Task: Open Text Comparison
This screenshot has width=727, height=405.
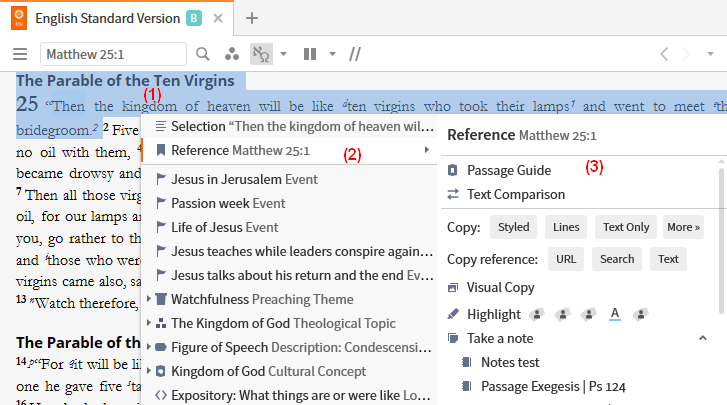Action: tap(516, 195)
